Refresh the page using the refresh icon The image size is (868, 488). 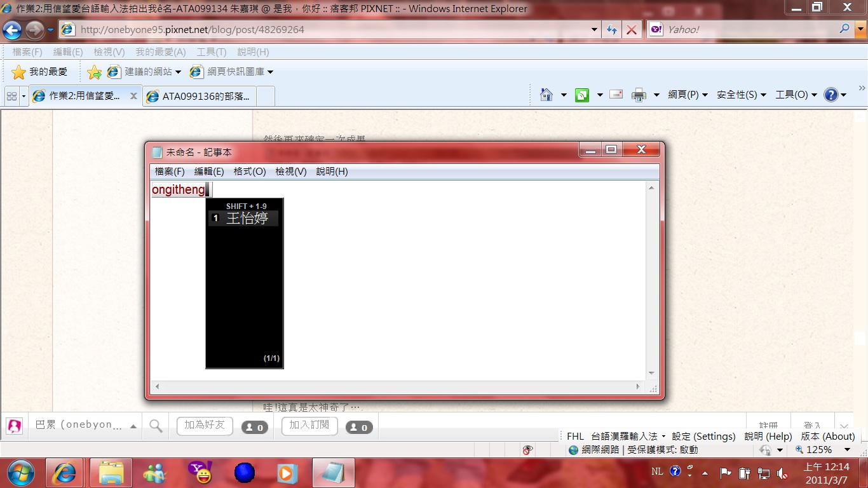611,29
